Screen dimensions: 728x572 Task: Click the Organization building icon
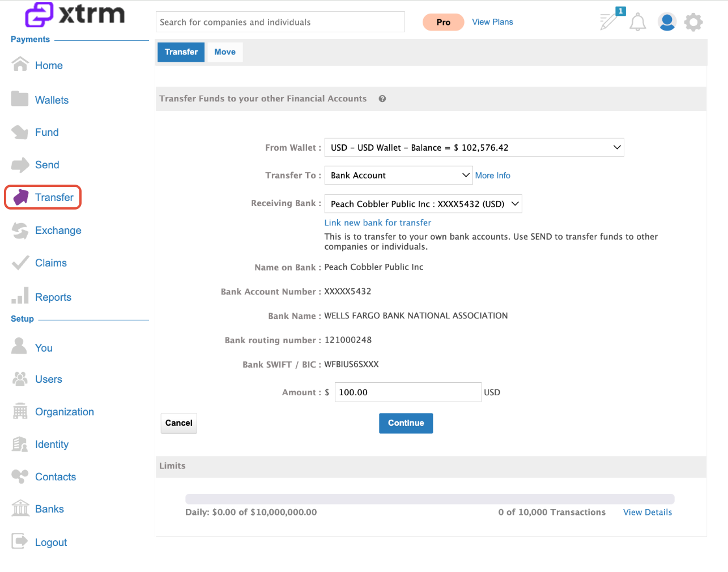[20, 411]
